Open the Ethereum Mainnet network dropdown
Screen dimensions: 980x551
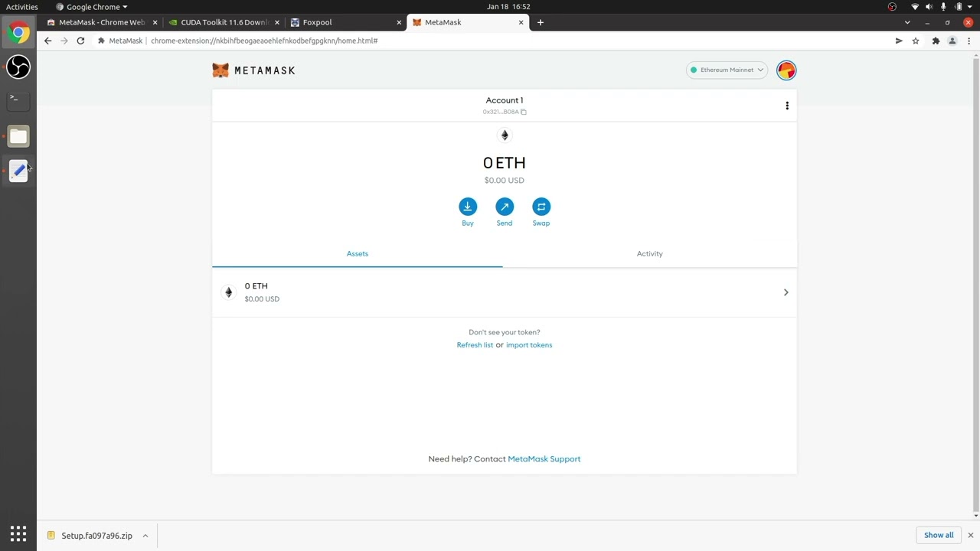(x=727, y=70)
